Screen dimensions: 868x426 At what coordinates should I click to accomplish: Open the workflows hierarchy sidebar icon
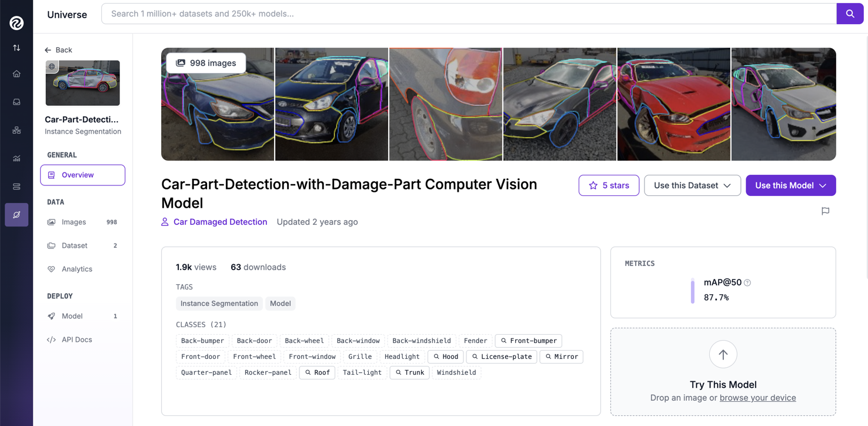coord(16,130)
